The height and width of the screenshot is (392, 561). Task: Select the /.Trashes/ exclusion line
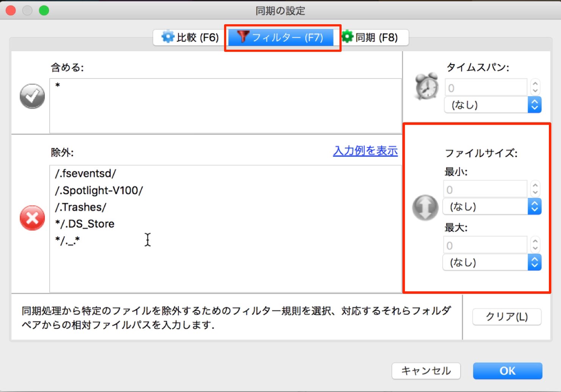[81, 207]
